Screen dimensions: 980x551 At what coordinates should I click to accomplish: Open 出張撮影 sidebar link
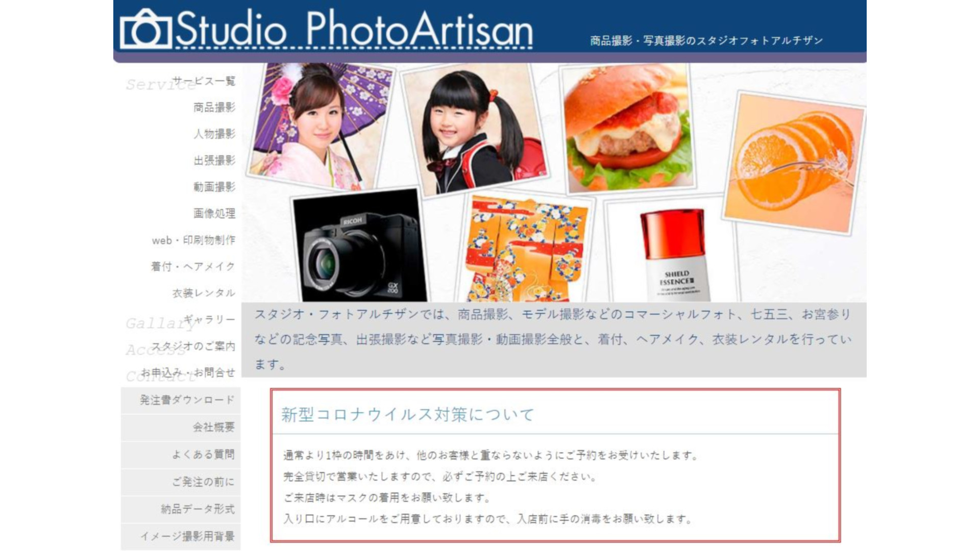[x=214, y=160]
